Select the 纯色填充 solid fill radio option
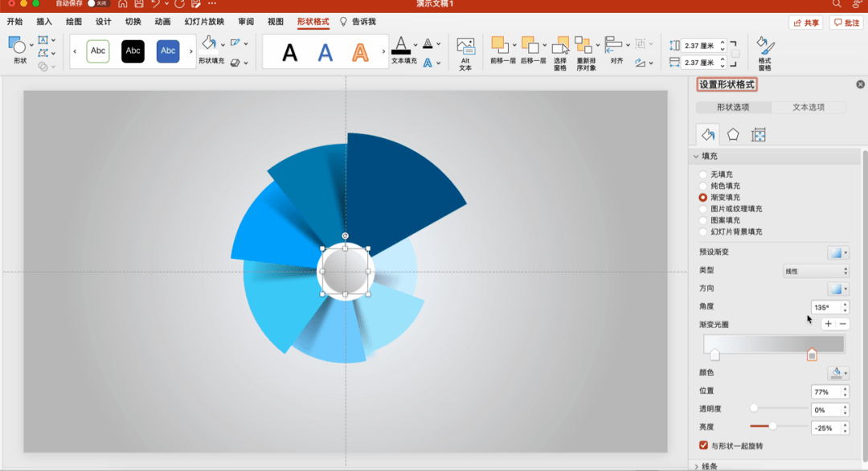Image resolution: width=868 pixels, height=471 pixels. 703,186
